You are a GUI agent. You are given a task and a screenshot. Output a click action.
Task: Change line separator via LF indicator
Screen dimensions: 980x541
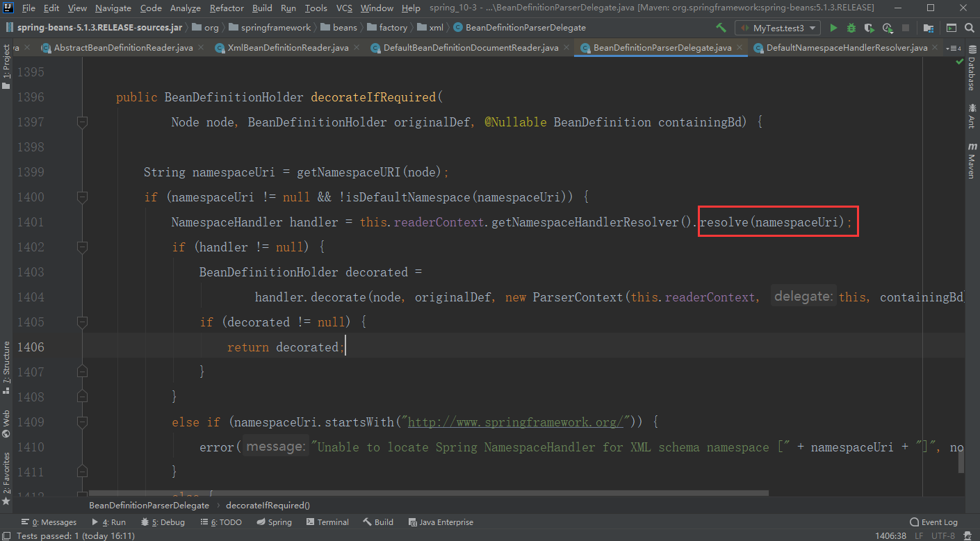919,535
